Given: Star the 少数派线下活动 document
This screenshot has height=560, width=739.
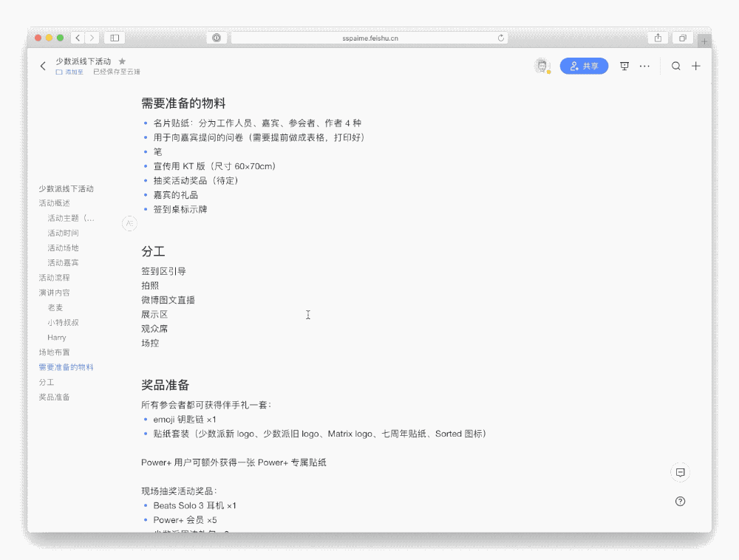Looking at the screenshot, I should click(122, 61).
